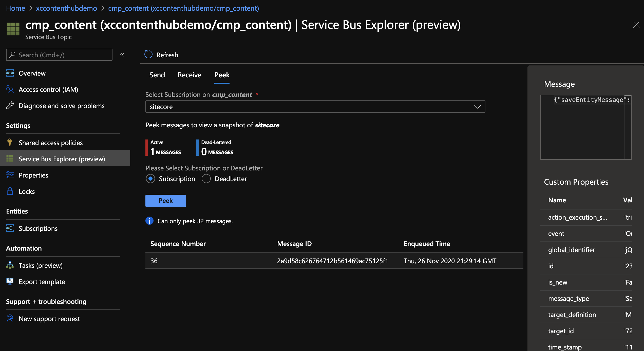Focus the Search (Cmd+/) input field
This screenshot has width=644, height=351.
59,55
